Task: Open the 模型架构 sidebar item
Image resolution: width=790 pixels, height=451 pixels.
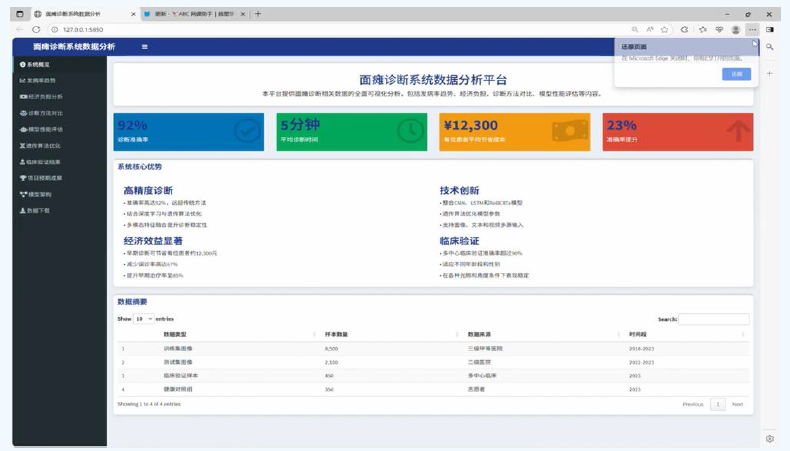Action: (x=59, y=194)
